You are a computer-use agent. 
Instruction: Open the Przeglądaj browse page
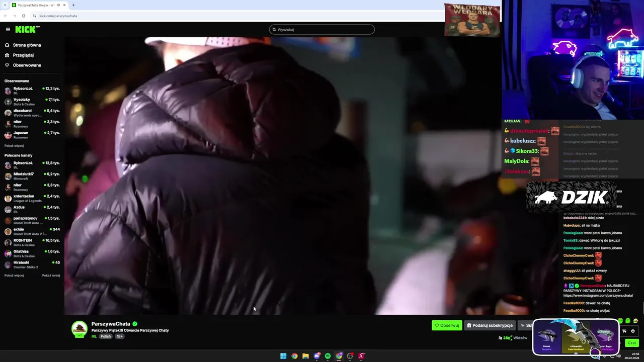23,55
